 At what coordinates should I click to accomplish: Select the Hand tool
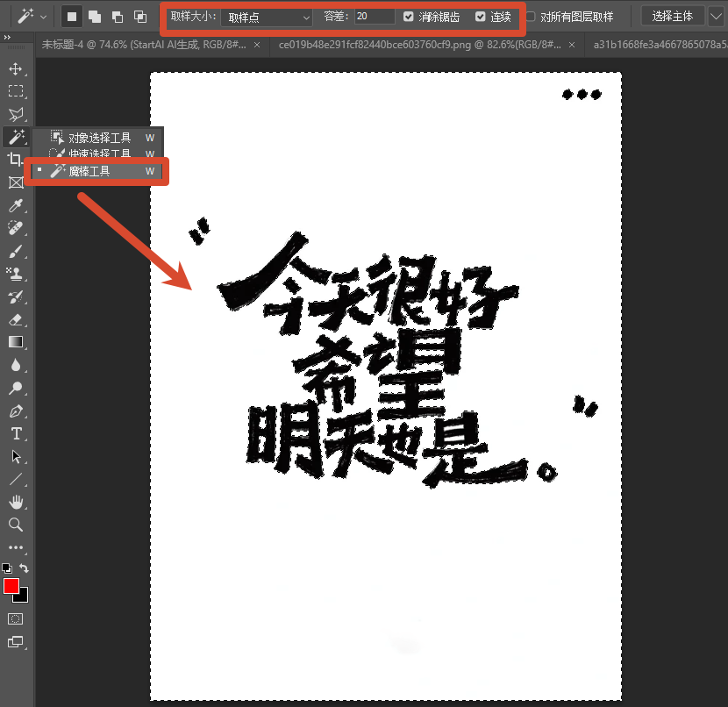click(15, 502)
